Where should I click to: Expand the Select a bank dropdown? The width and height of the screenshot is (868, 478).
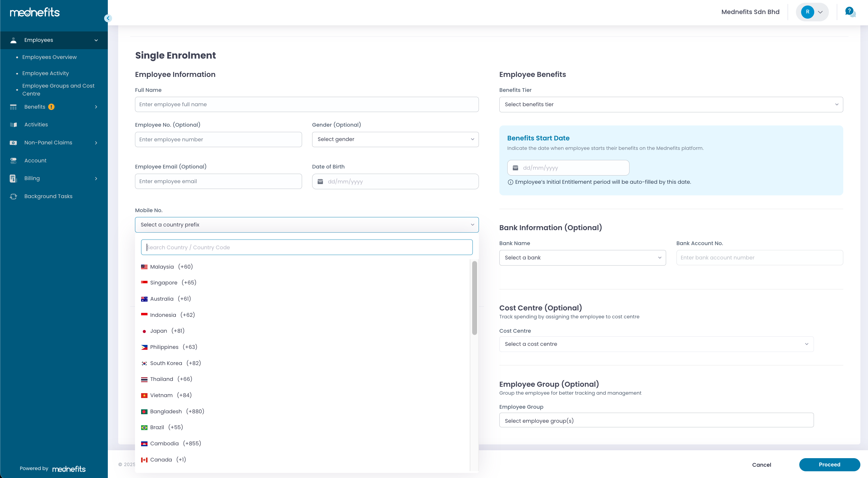coord(582,258)
